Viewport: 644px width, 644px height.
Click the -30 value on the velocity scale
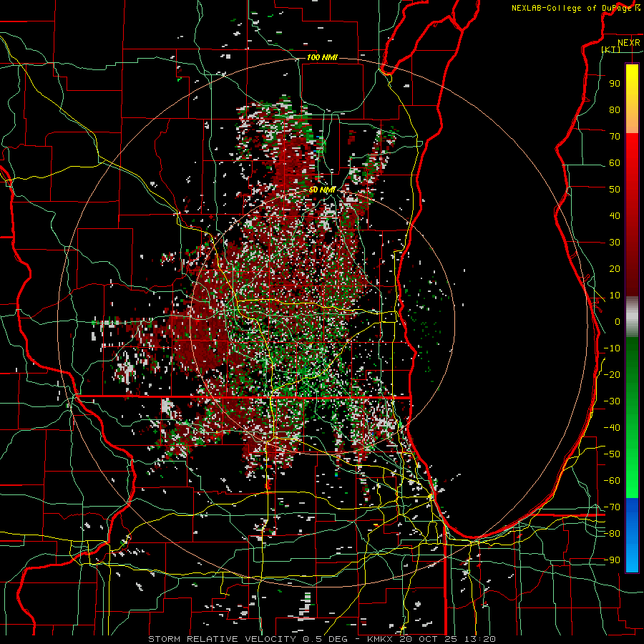tap(612, 401)
